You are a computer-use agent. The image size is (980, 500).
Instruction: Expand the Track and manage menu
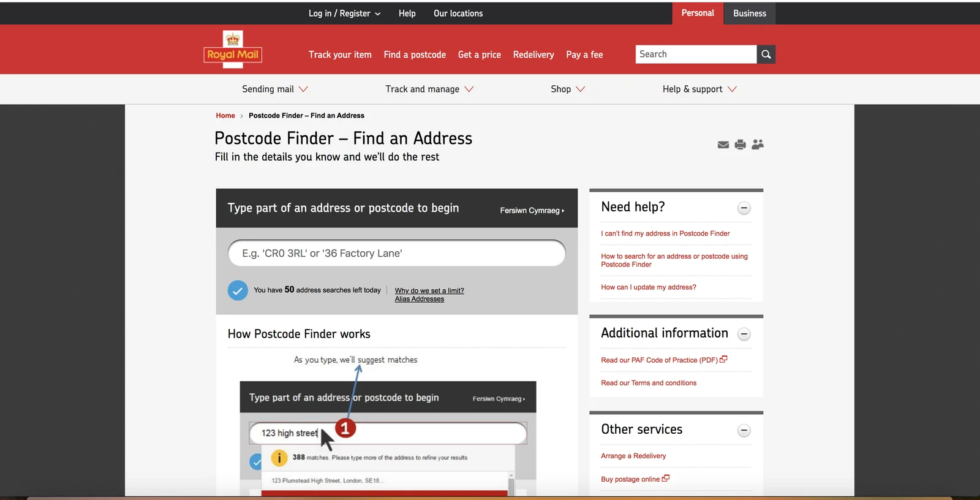coord(429,89)
